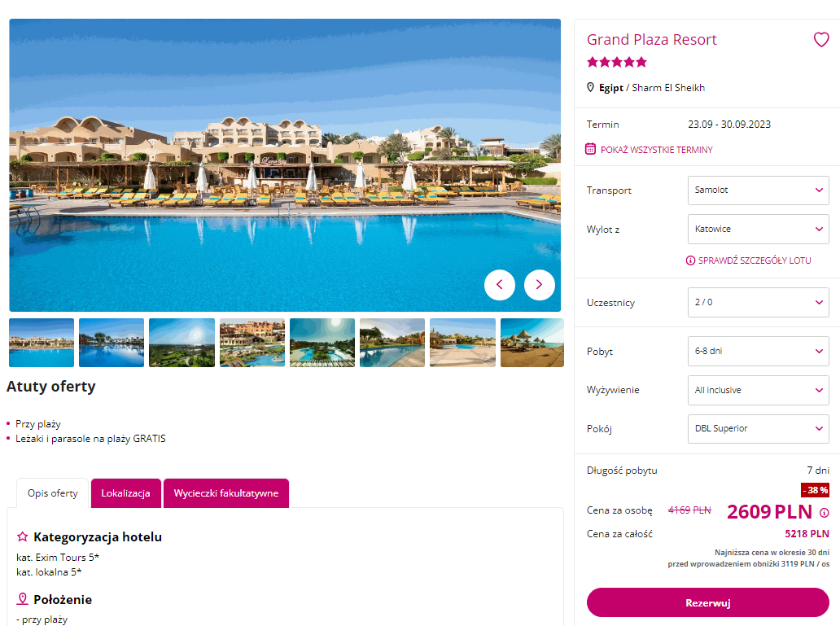Viewport: 840px width, 626px height.
Task: Click info icon next to flight details
Action: pyautogui.click(x=690, y=260)
